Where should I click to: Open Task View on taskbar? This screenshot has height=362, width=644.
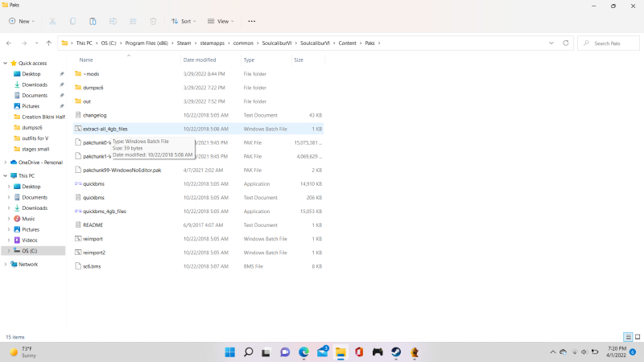click(266, 352)
